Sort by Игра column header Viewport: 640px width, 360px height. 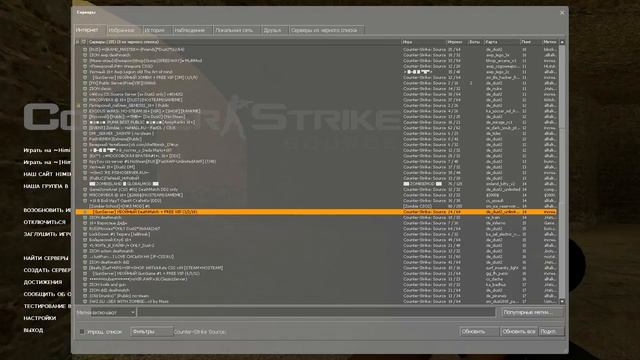pyautogui.click(x=424, y=42)
